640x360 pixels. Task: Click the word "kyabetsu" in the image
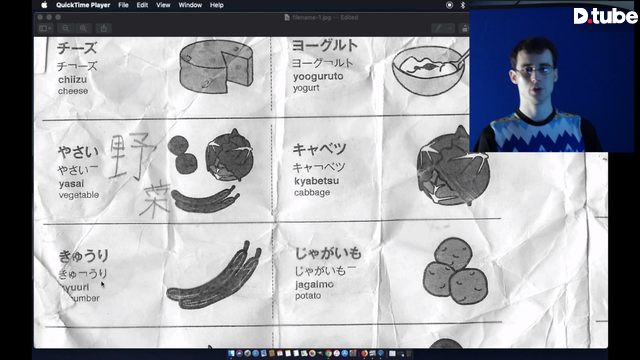(x=316, y=181)
